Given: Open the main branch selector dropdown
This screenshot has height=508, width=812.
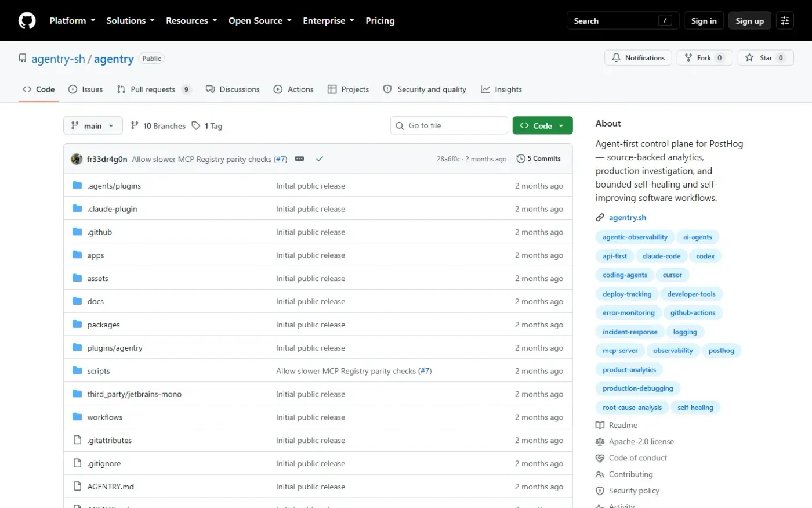Looking at the screenshot, I should click(93, 125).
